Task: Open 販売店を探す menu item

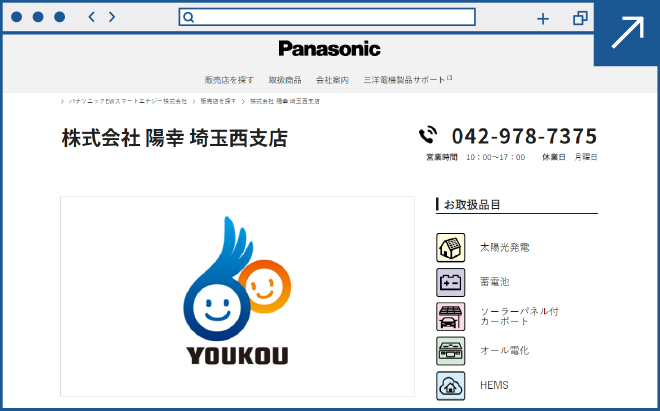Action: point(229,80)
